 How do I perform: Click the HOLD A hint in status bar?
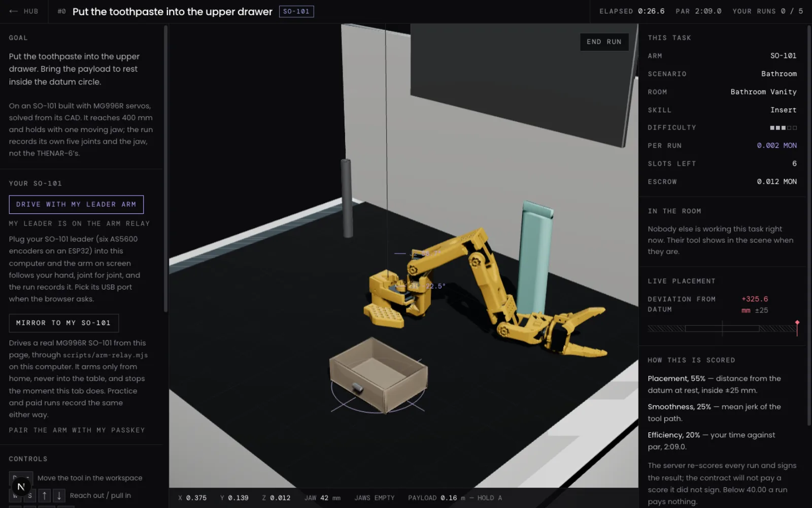[x=489, y=498]
